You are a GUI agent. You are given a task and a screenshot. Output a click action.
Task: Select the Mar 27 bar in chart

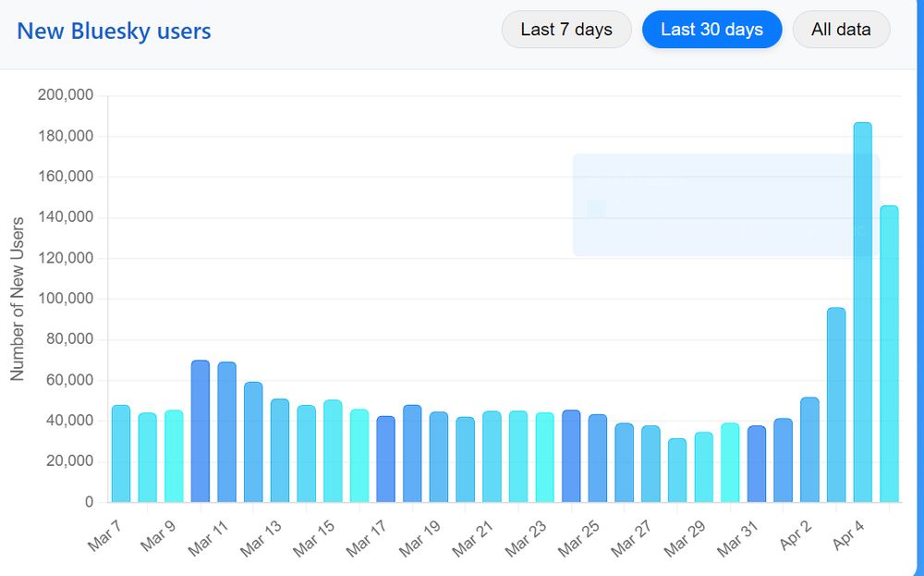point(650,464)
